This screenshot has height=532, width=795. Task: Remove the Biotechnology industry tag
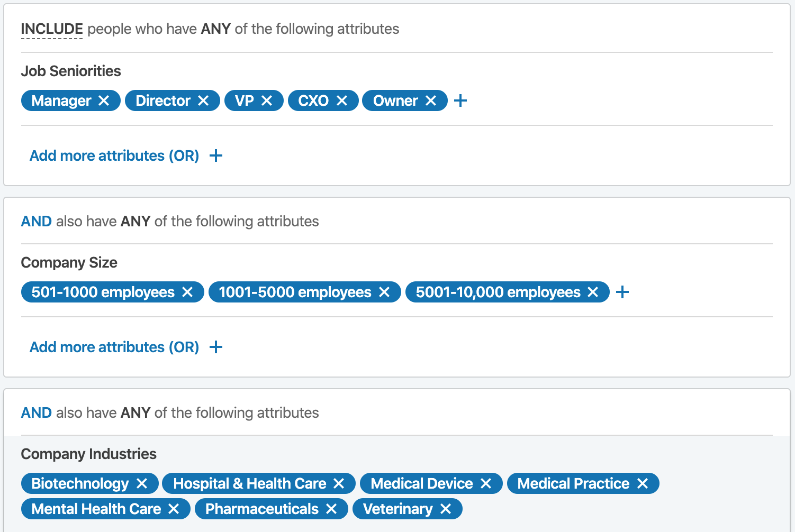tap(142, 483)
